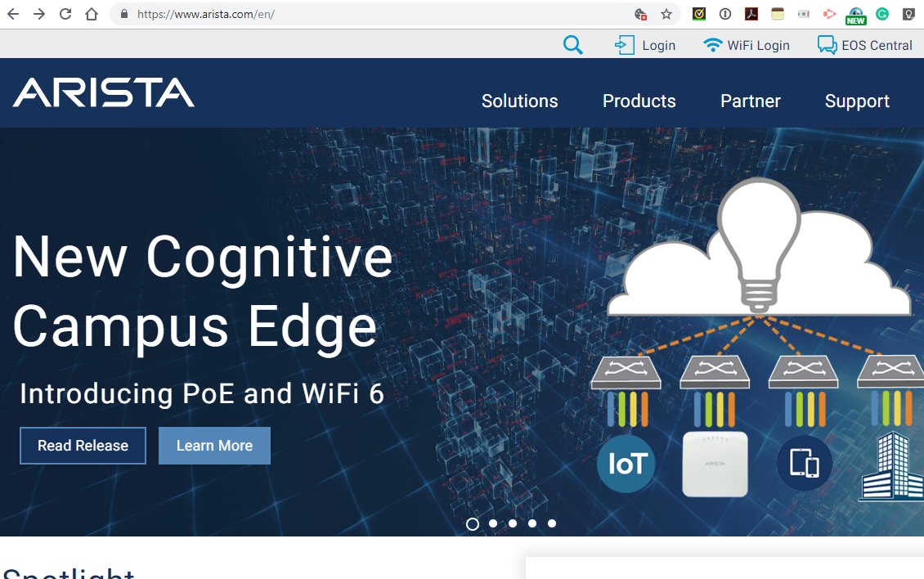
Task: Click the lightbulb cloud graphic
Action: pyautogui.click(x=760, y=246)
